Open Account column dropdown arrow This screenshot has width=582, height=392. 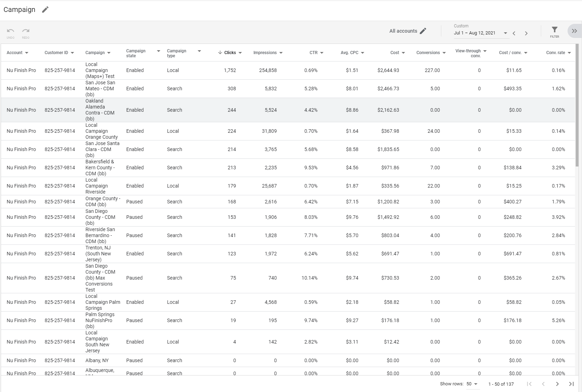click(27, 53)
